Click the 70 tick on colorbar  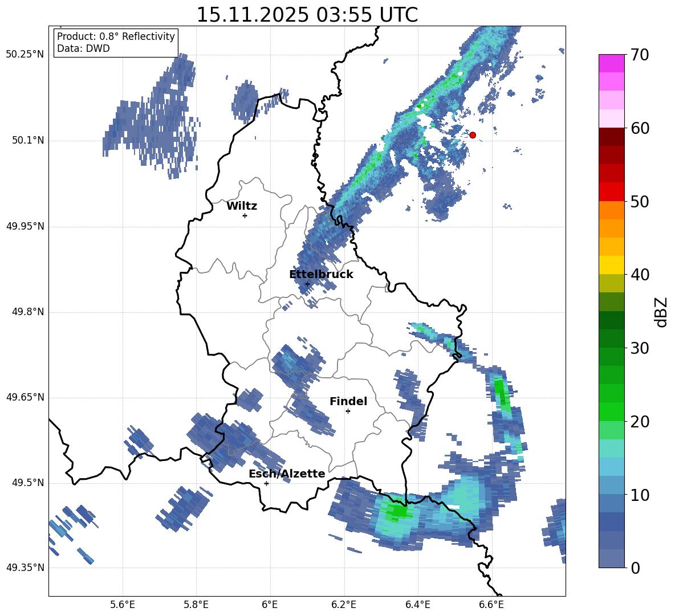(x=640, y=55)
